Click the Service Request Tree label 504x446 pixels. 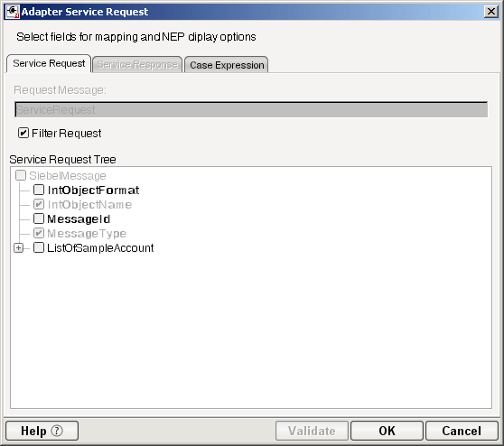tap(62, 160)
